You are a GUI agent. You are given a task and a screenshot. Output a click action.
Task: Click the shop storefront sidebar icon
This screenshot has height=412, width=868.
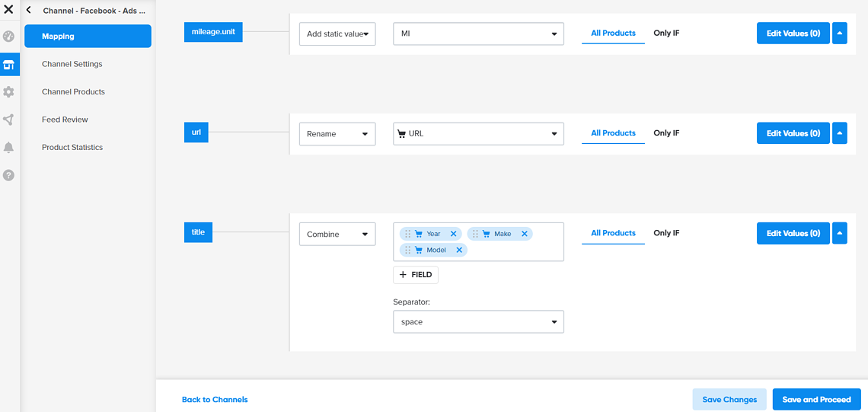[x=8, y=65]
